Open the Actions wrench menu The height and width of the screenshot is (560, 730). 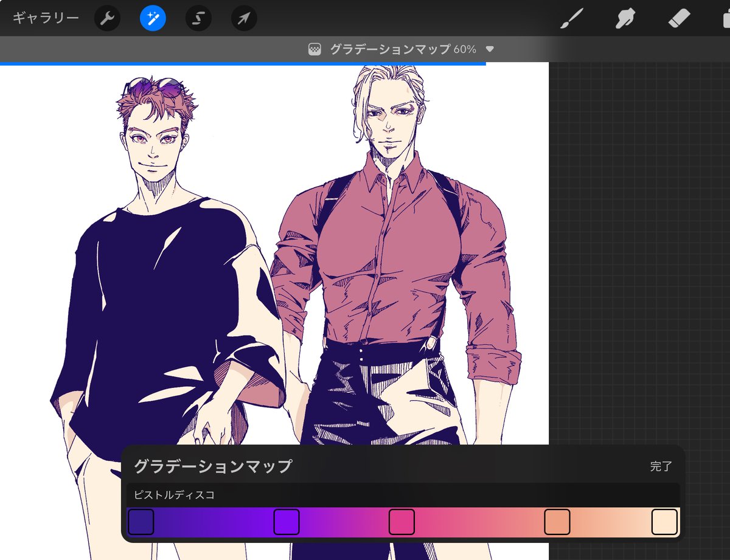[107, 18]
